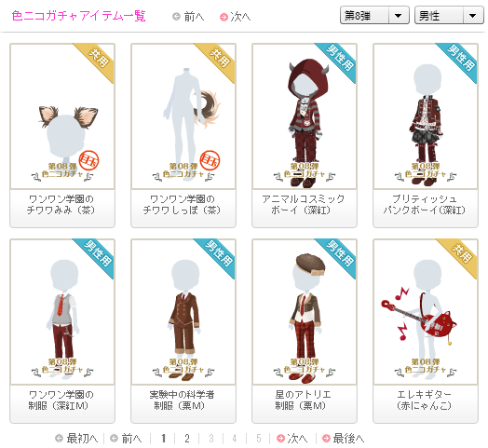
Task: Select page 1 in pagination
Action: point(163,439)
